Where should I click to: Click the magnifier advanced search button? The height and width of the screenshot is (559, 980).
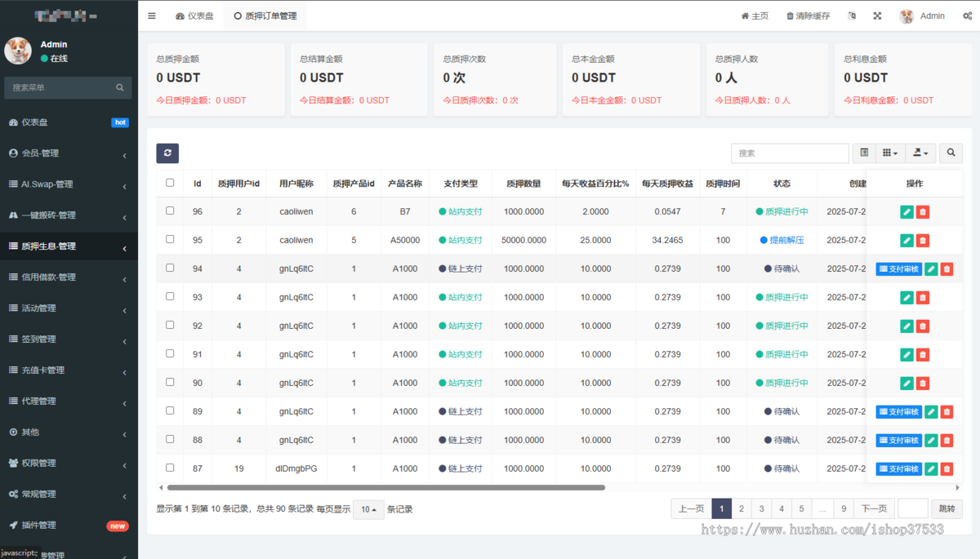951,153
